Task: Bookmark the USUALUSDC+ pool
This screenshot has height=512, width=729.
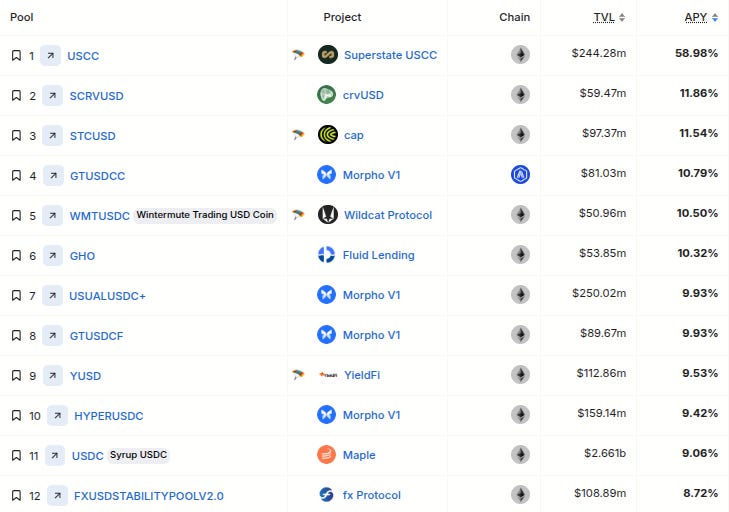Action: pyautogui.click(x=16, y=296)
